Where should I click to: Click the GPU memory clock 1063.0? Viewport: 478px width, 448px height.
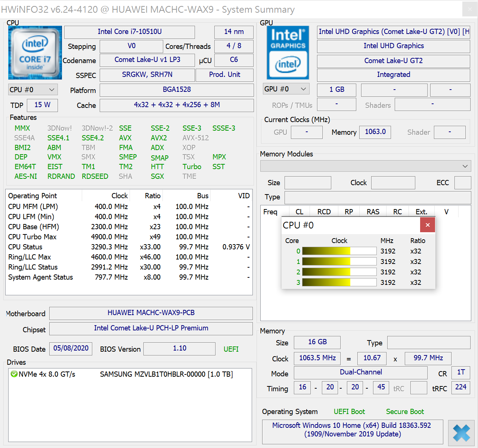375,132
